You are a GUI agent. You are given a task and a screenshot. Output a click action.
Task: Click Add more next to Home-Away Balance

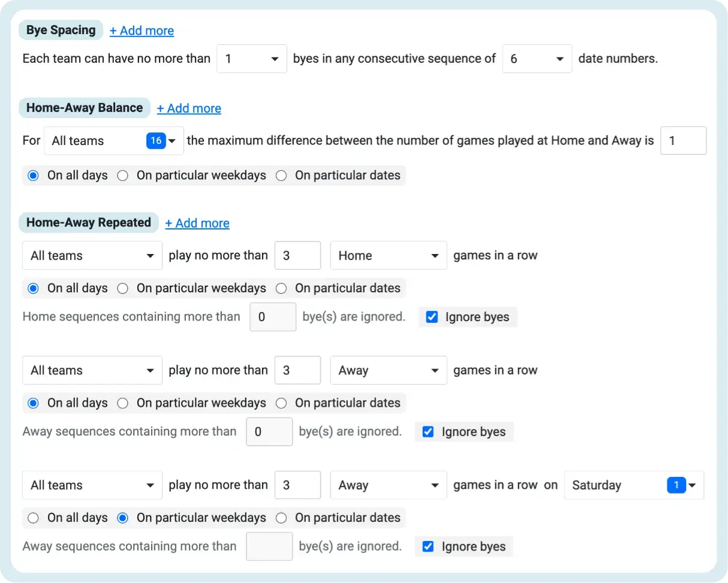189,108
